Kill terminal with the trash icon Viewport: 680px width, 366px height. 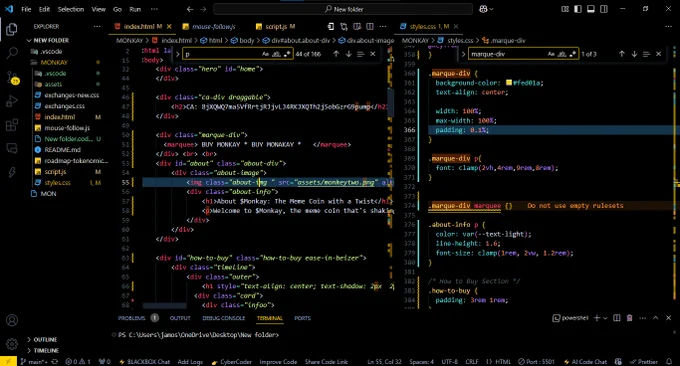(629, 318)
